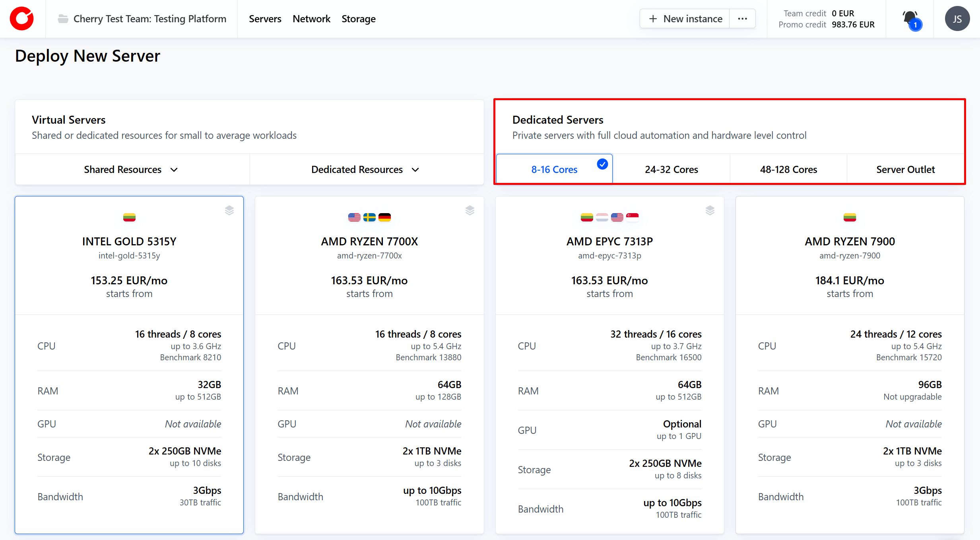Open the Storage menu
The image size is (980, 540).
pos(358,19)
